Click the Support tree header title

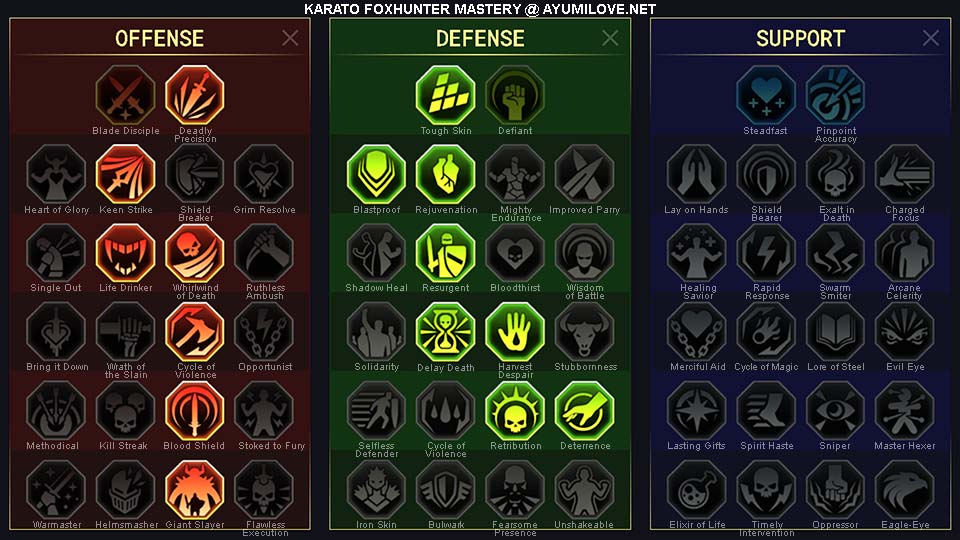click(800, 39)
